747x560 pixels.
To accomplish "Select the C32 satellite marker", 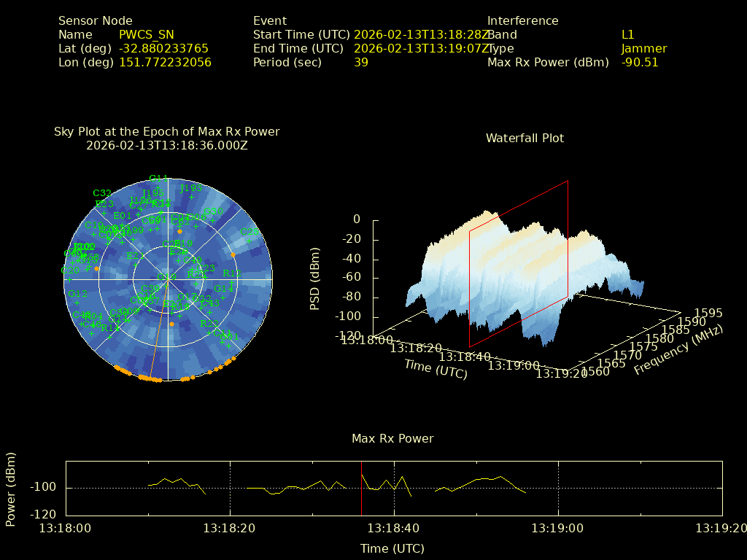I will click(x=102, y=193).
